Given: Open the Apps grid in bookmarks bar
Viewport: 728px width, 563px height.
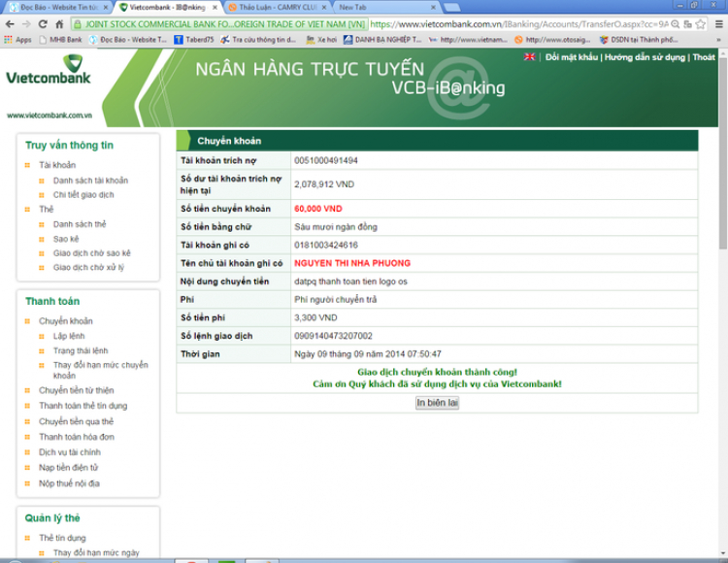Looking at the screenshot, I should click(x=17, y=40).
